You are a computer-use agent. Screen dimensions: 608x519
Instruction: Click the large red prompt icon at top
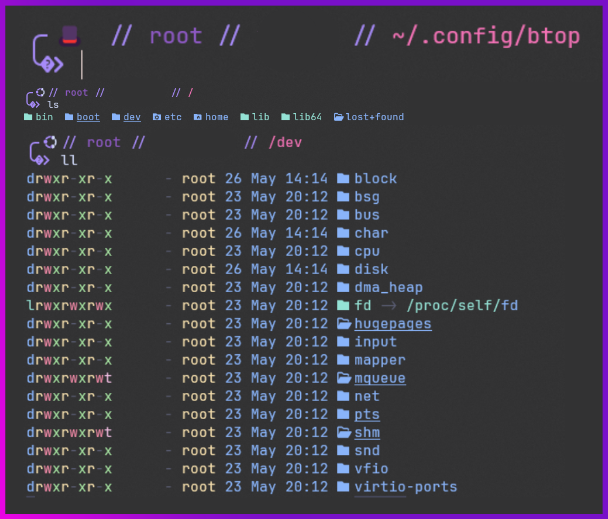tap(69, 36)
